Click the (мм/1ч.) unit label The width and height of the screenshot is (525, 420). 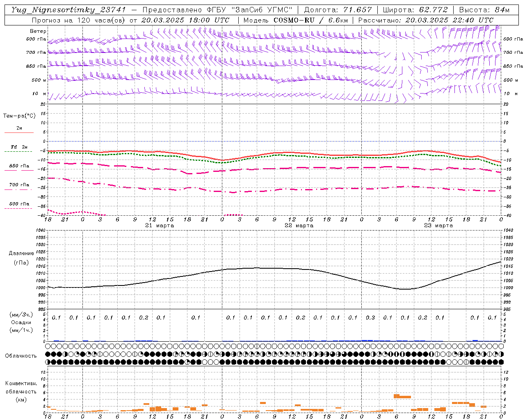coord(22,330)
